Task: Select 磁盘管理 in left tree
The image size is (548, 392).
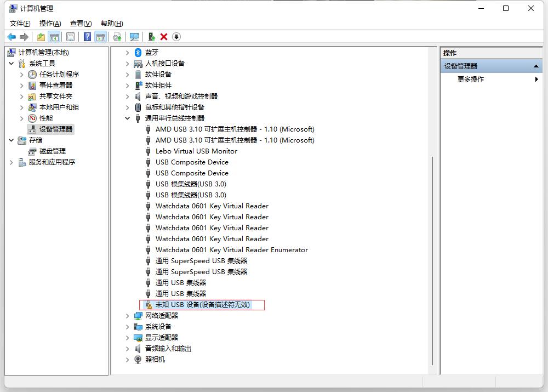Action: [x=53, y=151]
